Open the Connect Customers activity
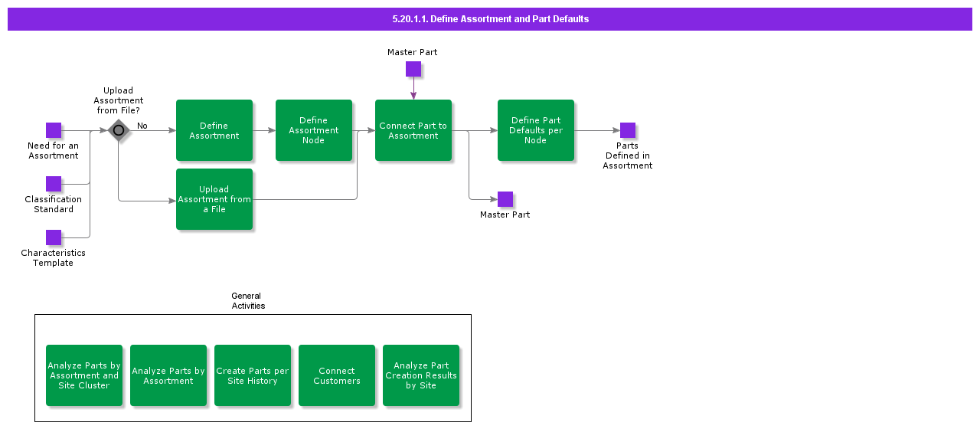Screen dimensions: 980x429 pos(337,375)
